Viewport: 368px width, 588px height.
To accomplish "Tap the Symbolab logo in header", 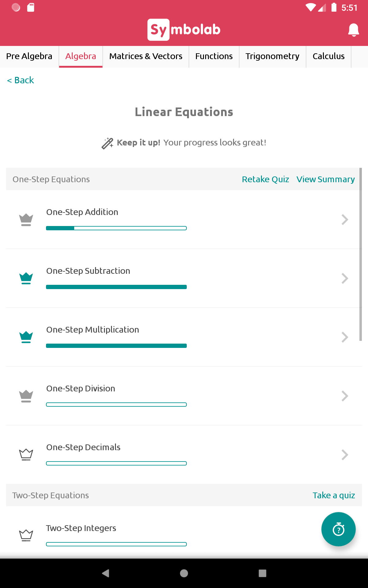I will tap(184, 30).
